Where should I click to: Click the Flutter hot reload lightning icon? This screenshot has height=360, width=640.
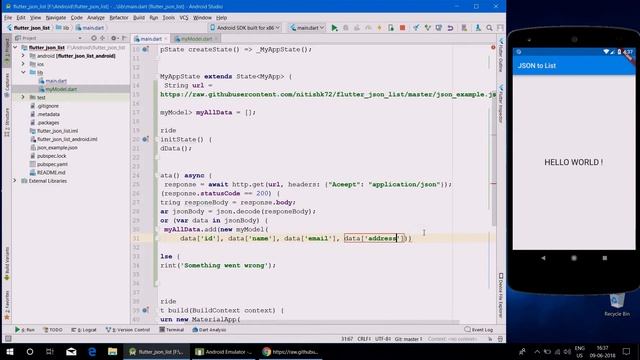(379, 28)
